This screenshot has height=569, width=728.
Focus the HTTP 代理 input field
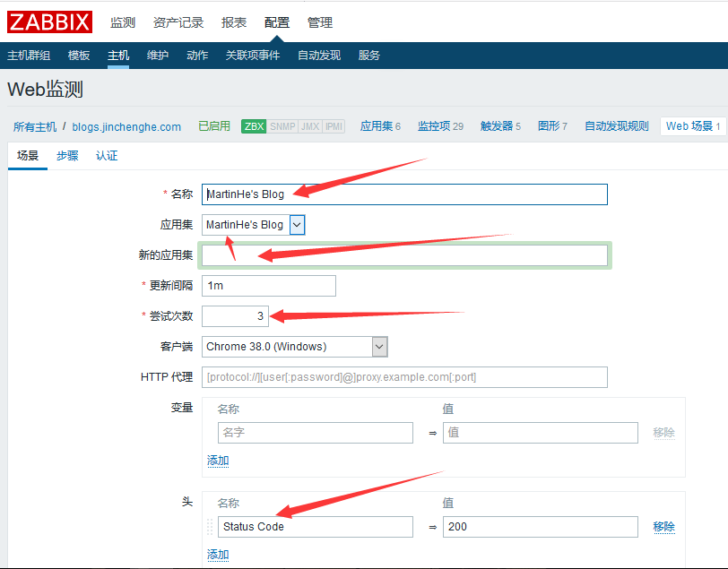point(404,377)
